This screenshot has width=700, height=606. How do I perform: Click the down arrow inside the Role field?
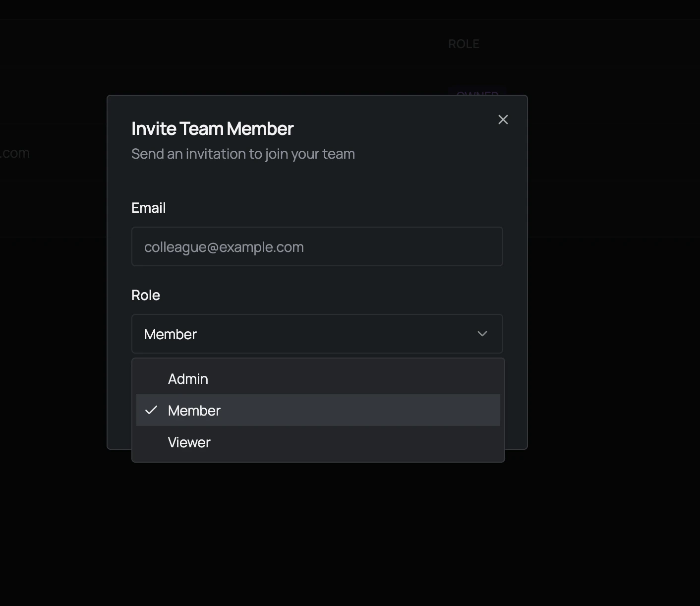[x=482, y=334]
